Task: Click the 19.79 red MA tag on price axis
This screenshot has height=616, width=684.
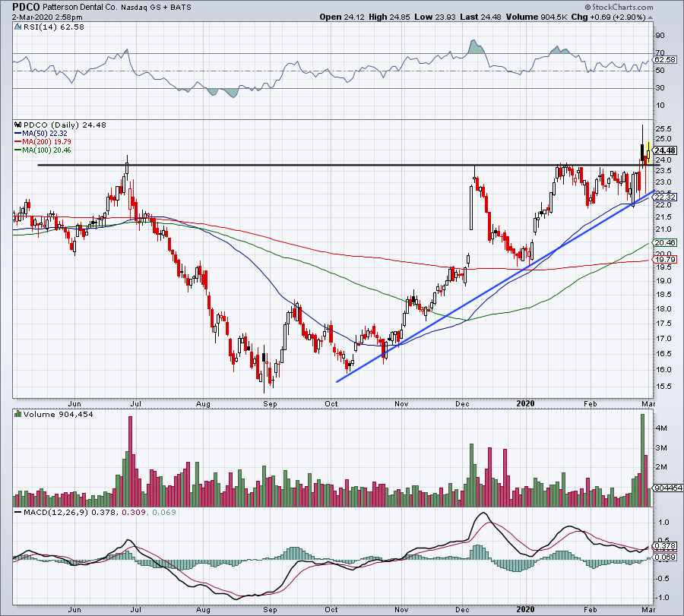Action: click(x=665, y=260)
